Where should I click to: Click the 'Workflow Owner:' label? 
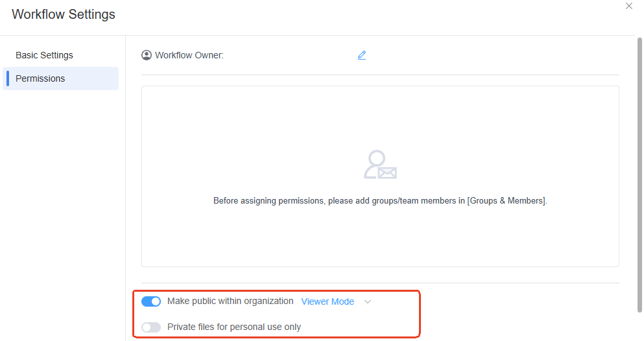pyautogui.click(x=189, y=55)
